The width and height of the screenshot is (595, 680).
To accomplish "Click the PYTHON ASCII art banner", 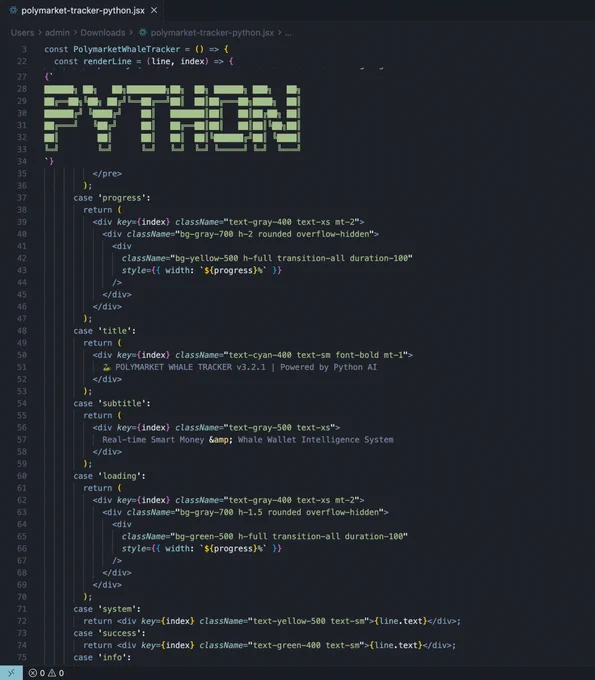I will pos(172,118).
